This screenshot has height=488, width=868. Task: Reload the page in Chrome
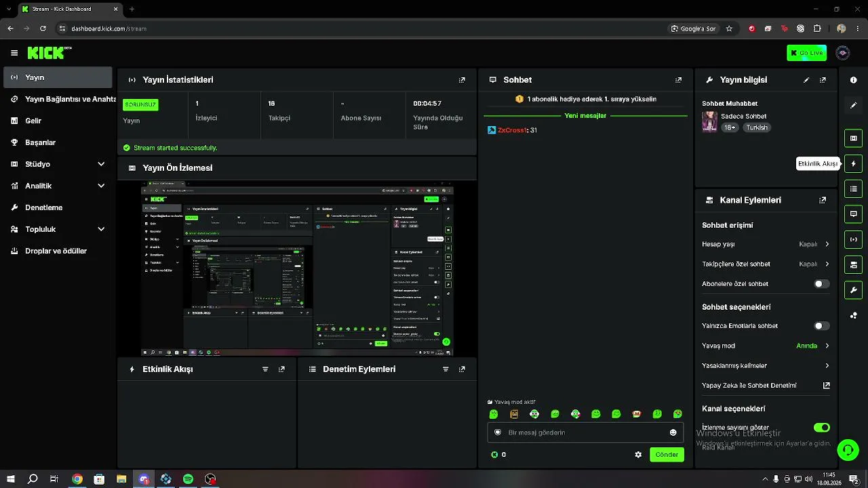[x=43, y=28]
